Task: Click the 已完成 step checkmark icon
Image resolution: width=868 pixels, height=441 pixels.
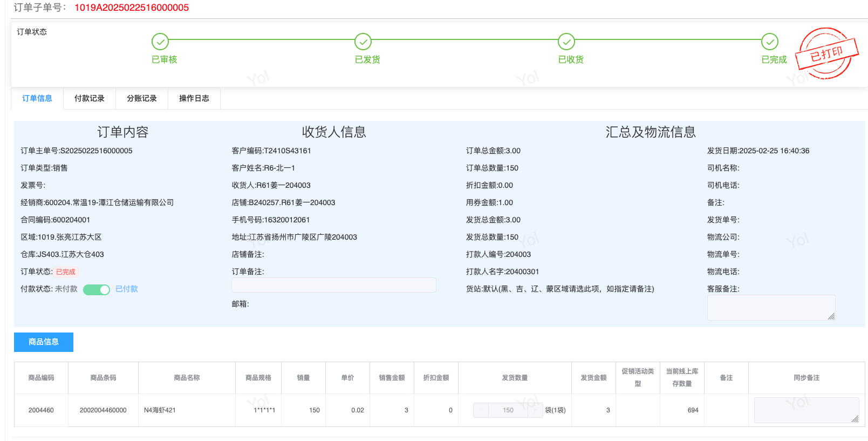Action: (770, 42)
